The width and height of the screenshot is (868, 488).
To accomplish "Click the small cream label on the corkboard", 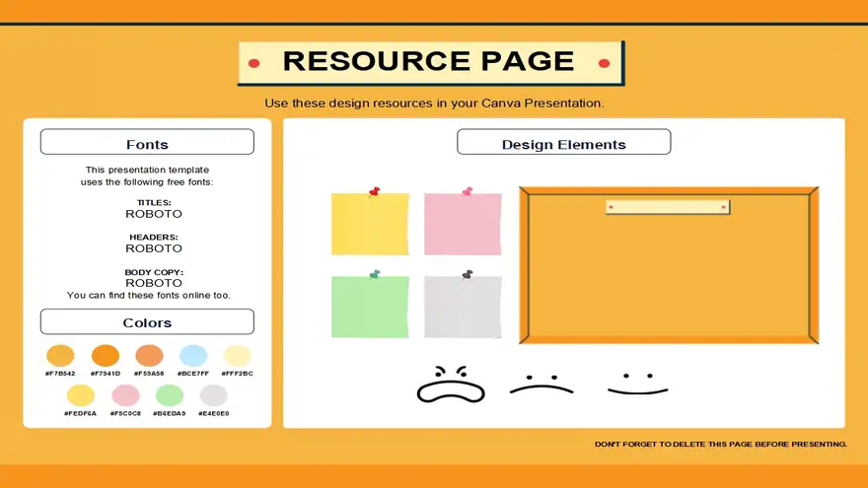I will [x=668, y=207].
